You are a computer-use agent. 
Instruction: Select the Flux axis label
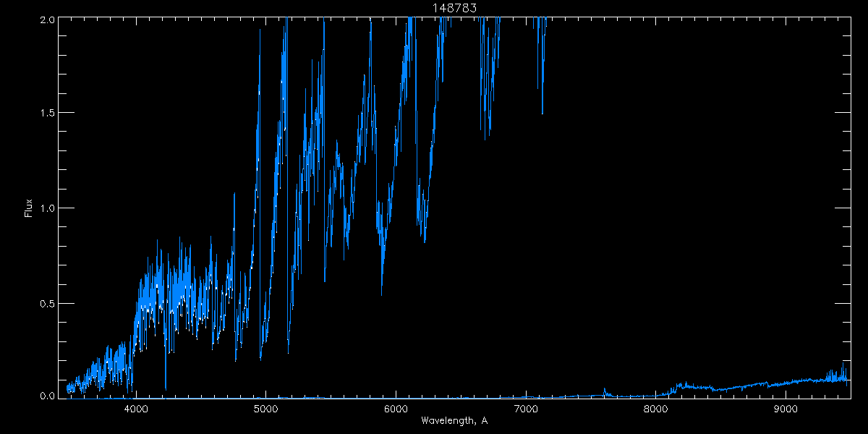(29, 208)
